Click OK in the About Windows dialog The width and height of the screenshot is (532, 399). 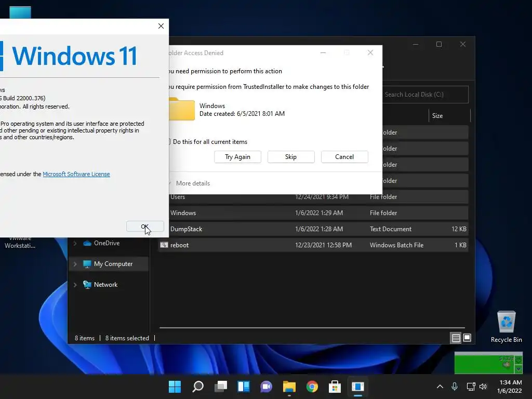pos(145,227)
